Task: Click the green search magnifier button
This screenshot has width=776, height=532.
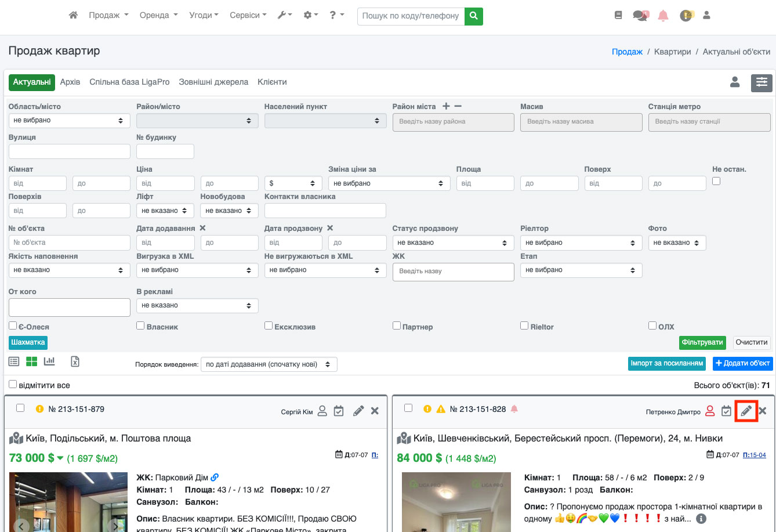Action: click(x=474, y=16)
